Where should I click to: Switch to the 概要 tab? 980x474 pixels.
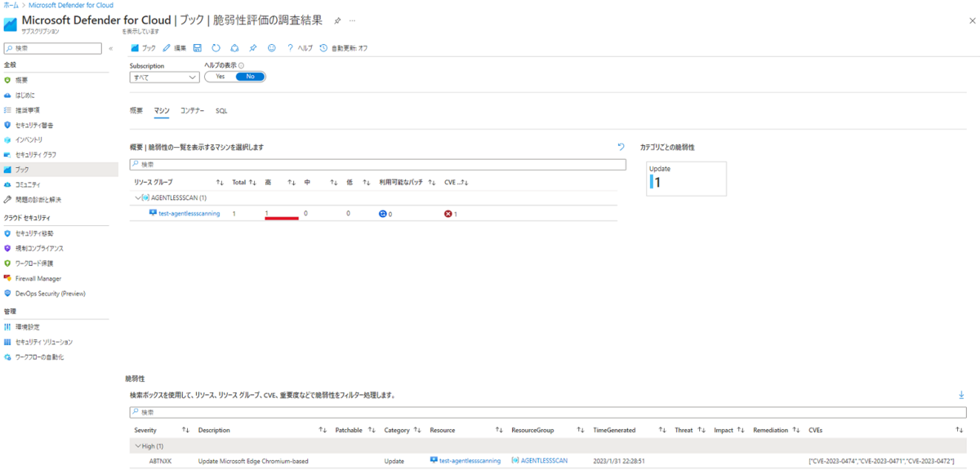[x=136, y=110]
